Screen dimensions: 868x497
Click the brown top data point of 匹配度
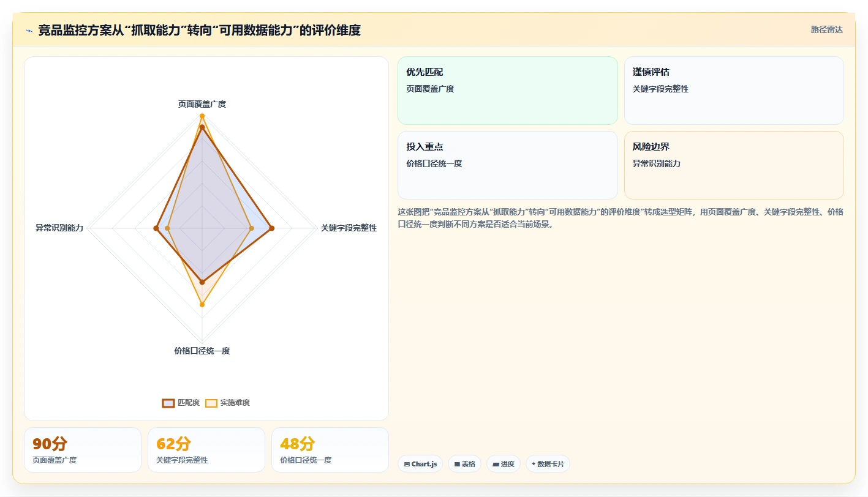pos(202,127)
